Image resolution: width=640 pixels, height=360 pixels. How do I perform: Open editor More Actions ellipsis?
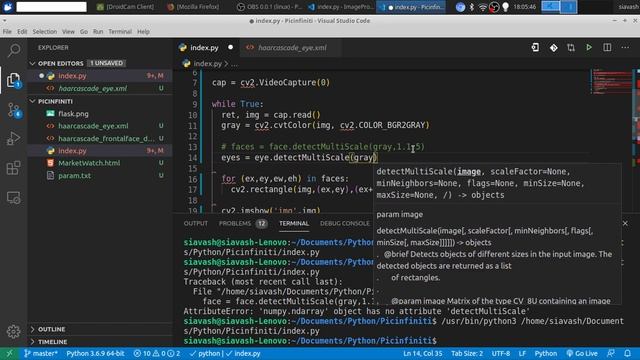click(x=625, y=47)
